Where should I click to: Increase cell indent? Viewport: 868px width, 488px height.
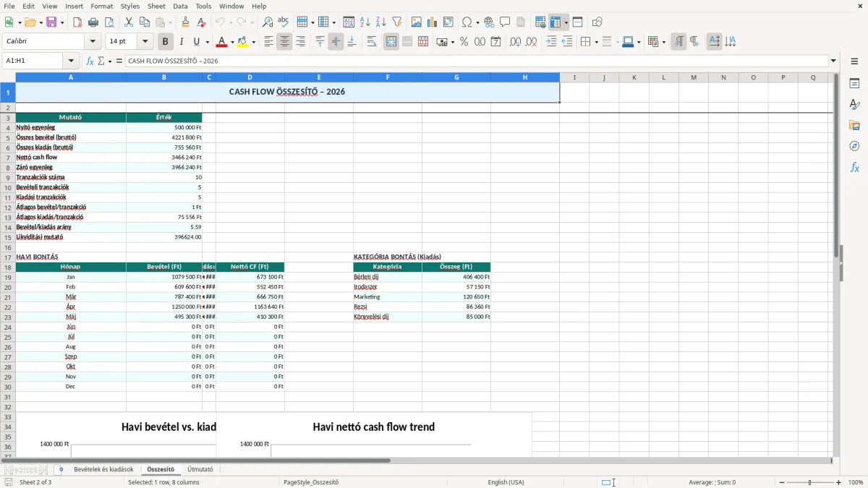pos(551,42)
